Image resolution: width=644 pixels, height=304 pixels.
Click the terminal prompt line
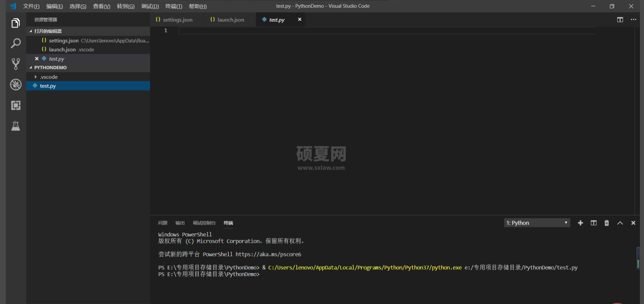209,275
